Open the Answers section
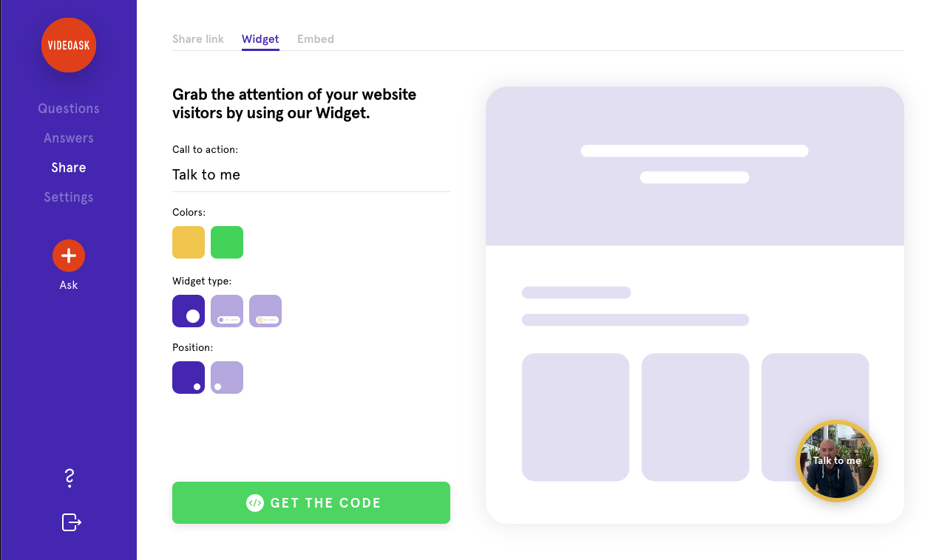 (68, 137)
